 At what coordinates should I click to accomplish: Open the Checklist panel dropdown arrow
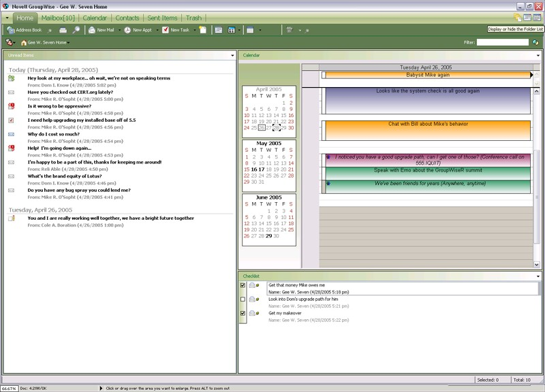(538, 276)
